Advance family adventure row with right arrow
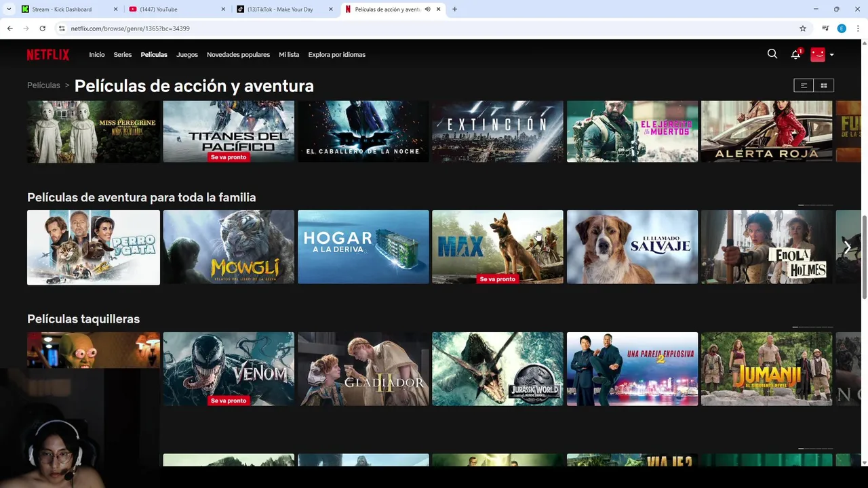 coord(847,247)
